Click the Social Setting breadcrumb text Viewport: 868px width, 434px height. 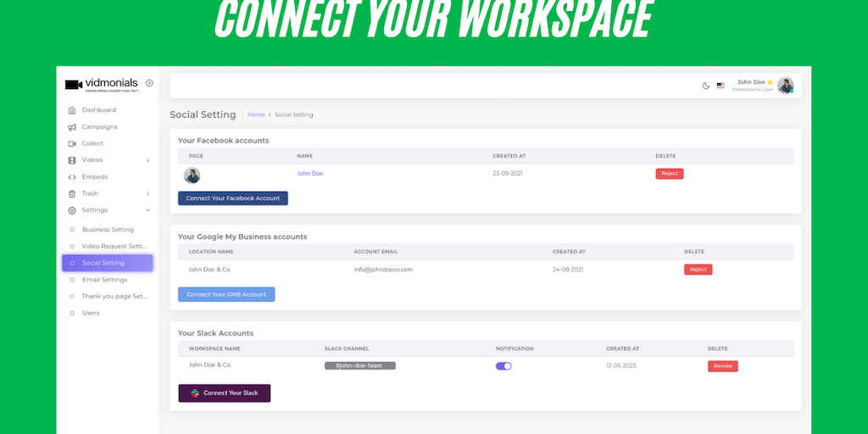click(294, 114)
